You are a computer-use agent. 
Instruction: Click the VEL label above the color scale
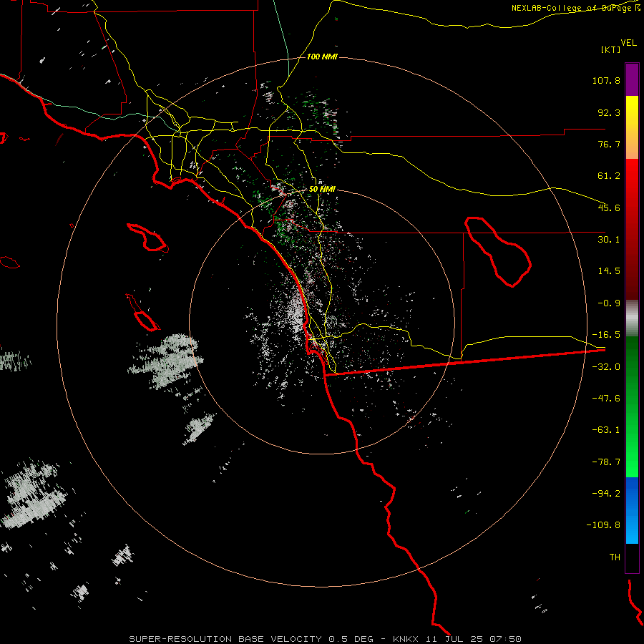628,43
